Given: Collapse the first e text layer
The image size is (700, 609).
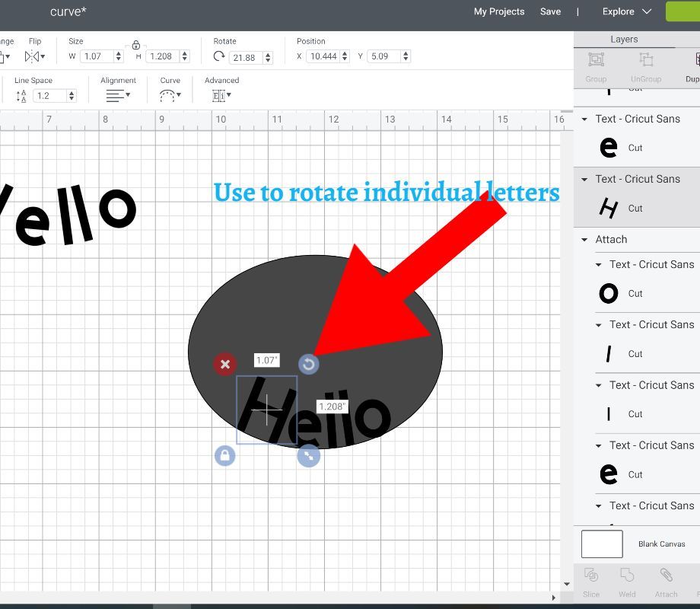Looking at the screenshot, I should pos(584,120).
